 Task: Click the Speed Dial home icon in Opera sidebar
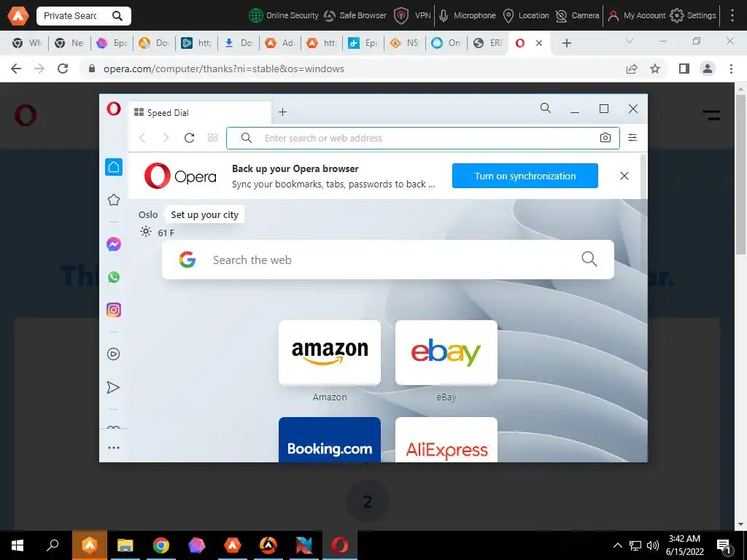coord(113,167)
